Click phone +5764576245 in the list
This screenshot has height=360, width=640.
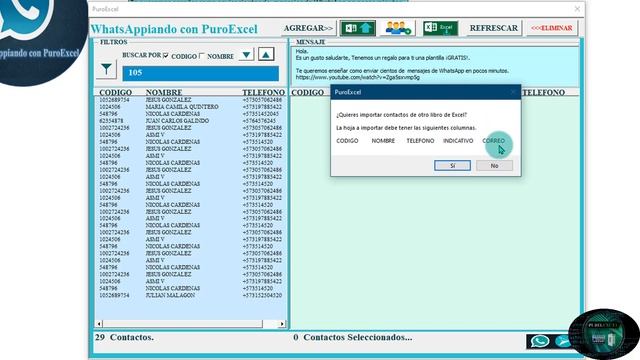tap(259, 121)
